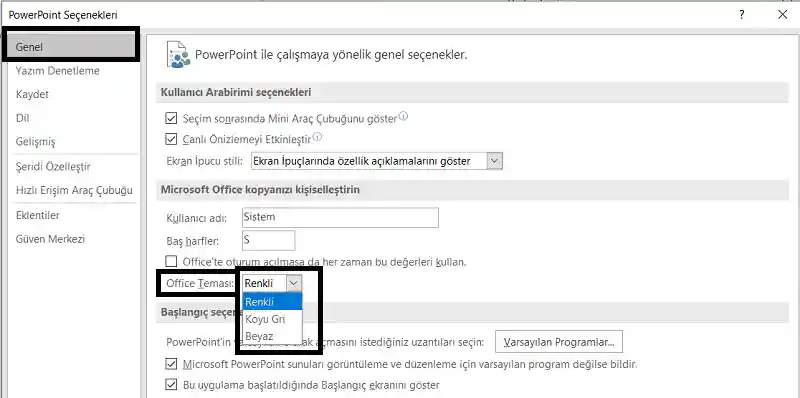Click the Baş harfler text field
This screenshot has height=398, width=800.
click(x=268, y=240)
